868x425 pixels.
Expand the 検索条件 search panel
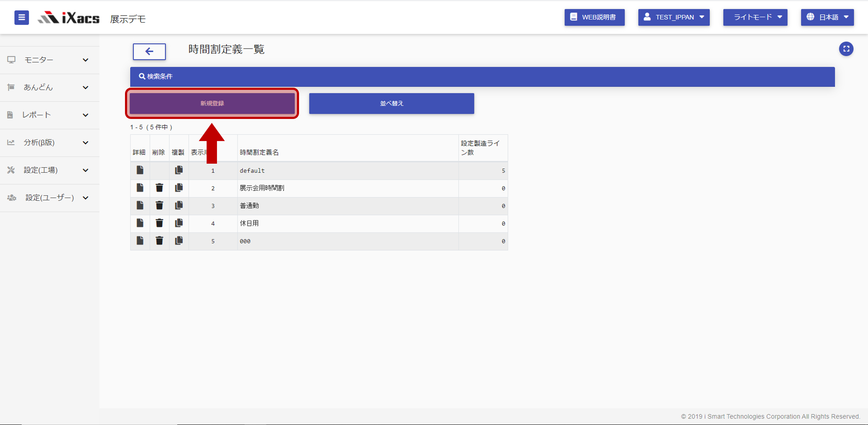[x=482, y=76]
